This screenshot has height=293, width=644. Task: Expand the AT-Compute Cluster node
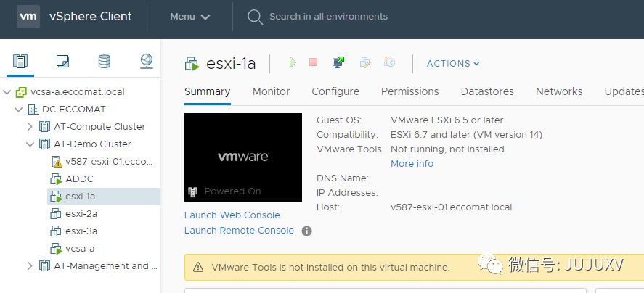tap(30, 127)
